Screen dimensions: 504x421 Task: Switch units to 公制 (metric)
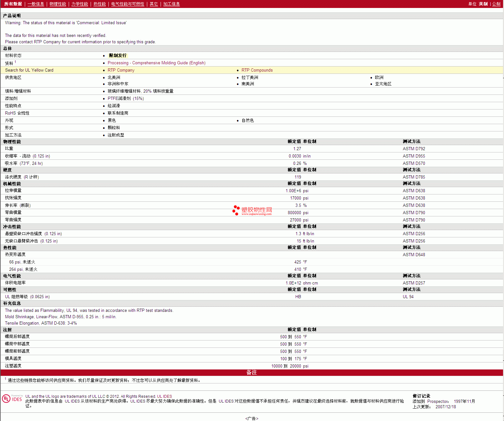(x=496, y=4)
